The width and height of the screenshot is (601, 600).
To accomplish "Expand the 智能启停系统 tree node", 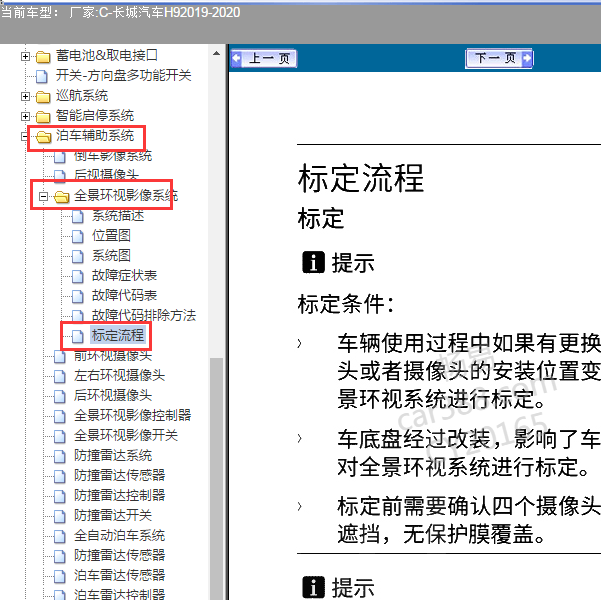I will [25, 116].
